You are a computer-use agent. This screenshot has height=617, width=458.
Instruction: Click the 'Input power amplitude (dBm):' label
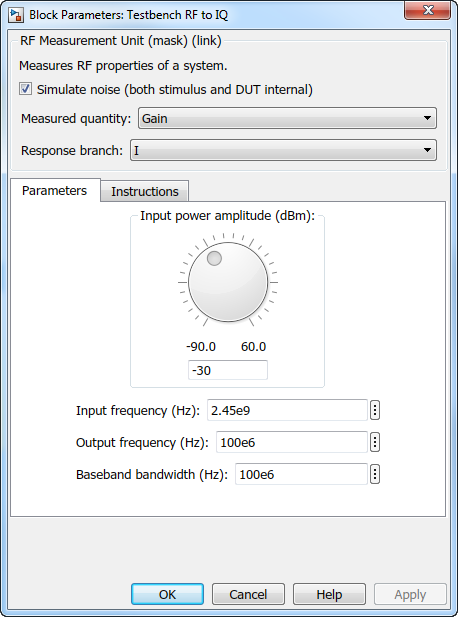tap(228, 216)
